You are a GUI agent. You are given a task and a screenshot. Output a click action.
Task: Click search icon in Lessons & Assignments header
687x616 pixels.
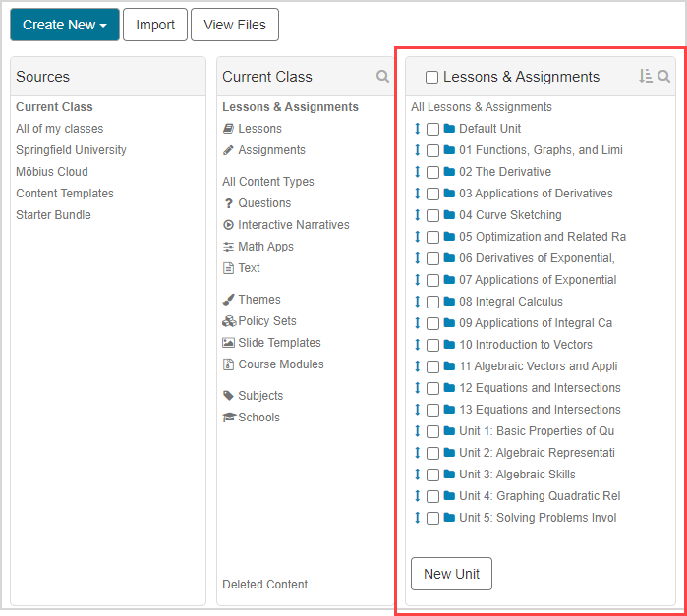coord(664,77)
